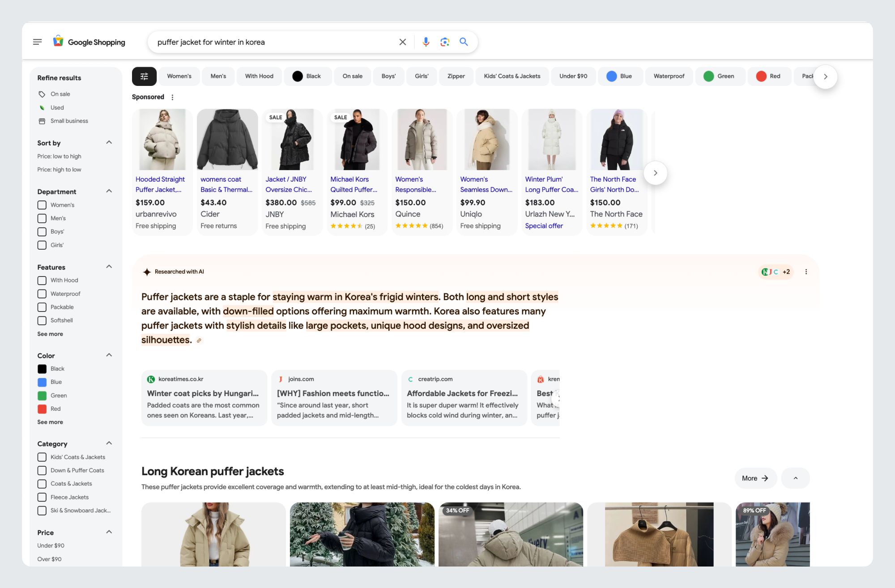Open the filter sliders button
This screenshot has height=588, width=895.
(144, 77)
